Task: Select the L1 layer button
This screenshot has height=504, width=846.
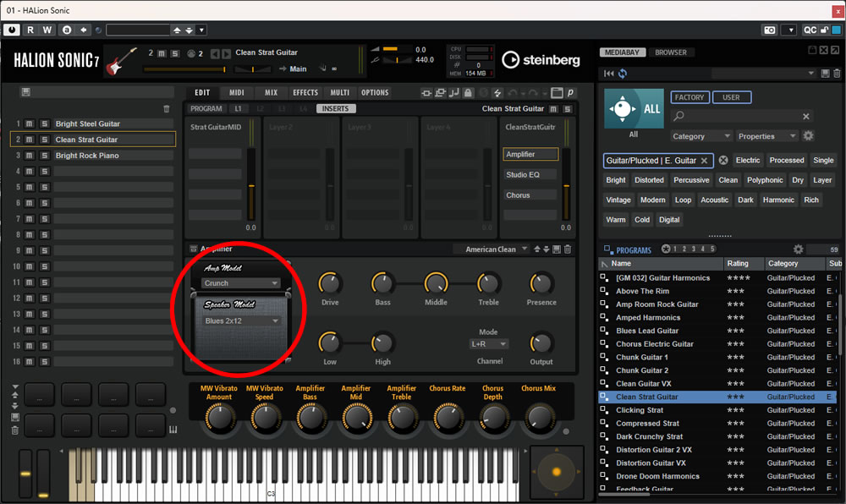Action: coord(238,109)
